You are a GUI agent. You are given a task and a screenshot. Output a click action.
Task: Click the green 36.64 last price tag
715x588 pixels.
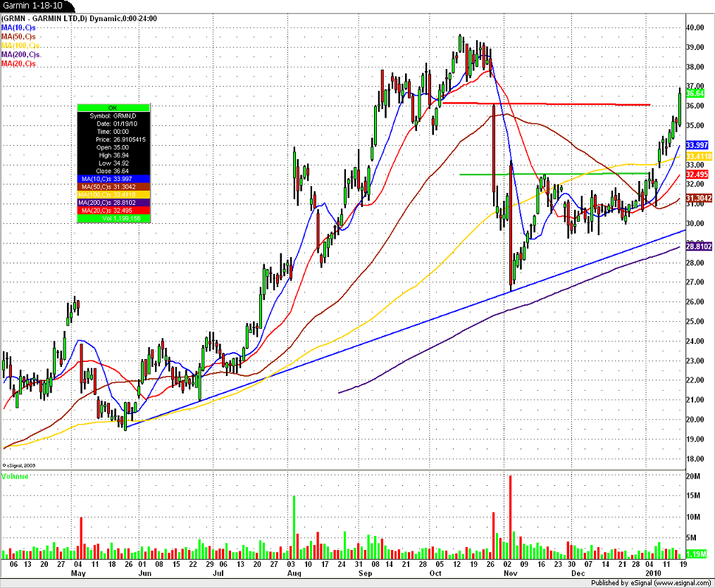[695, 94]
